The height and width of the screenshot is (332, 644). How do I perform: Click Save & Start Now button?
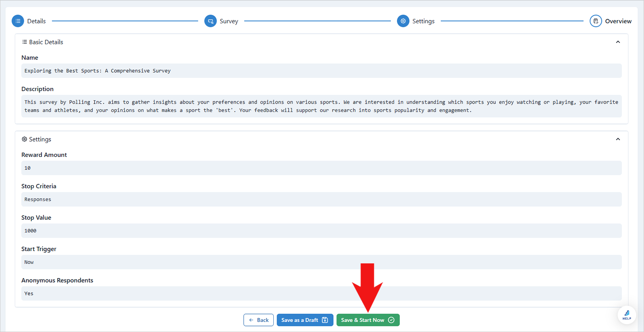pyautogui.click(x=368, y=320)
